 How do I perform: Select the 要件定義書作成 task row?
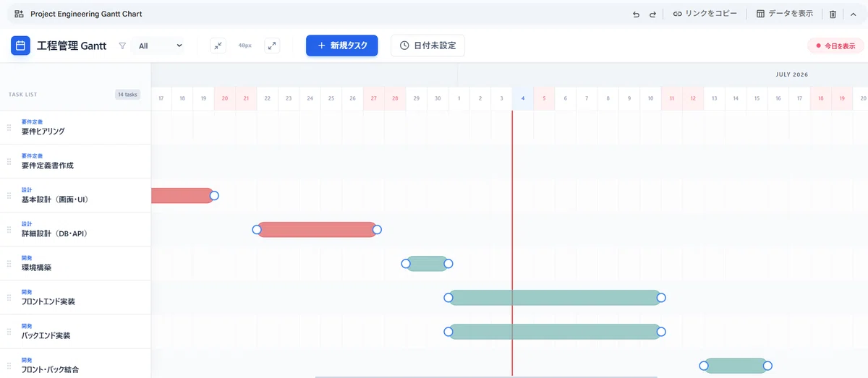75,161
